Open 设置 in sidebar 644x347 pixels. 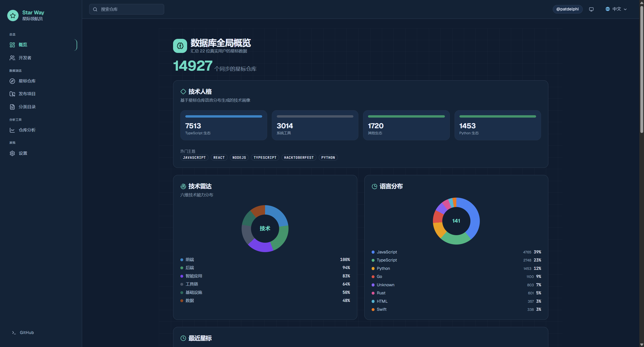tap(41, 153)
